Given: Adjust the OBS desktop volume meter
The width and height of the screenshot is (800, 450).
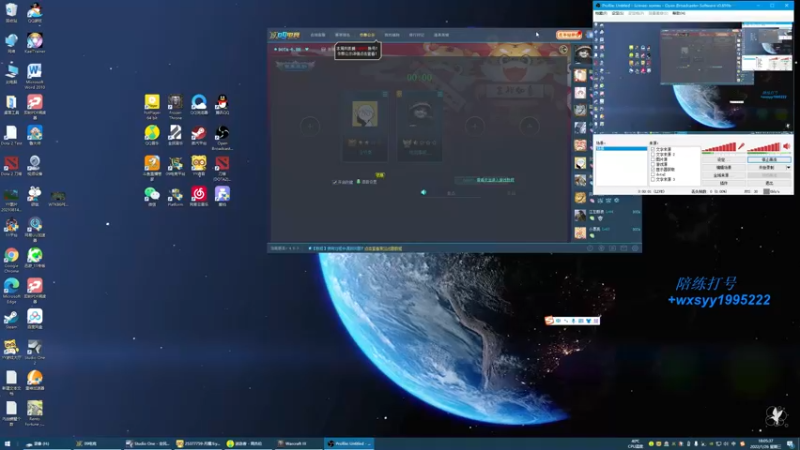Looking at the screenshot, I should coord(764,147).
